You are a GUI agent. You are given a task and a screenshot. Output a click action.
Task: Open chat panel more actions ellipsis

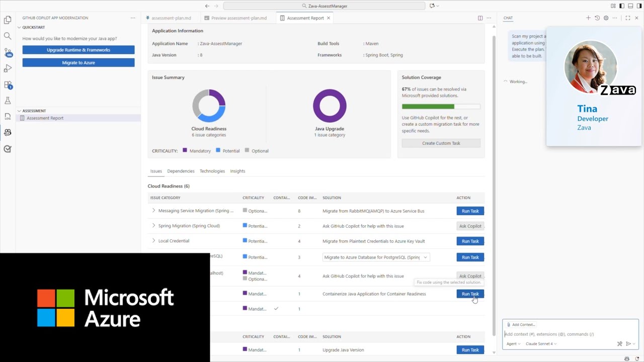tap(615, 18)
